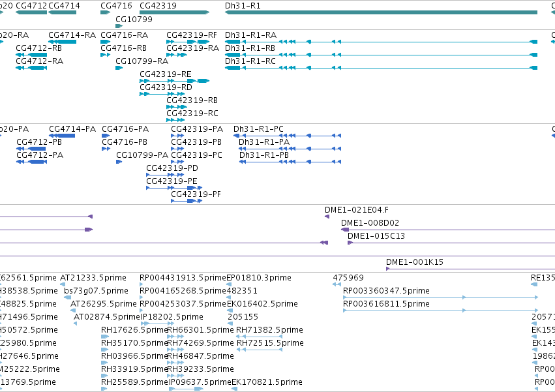Select transcript CG42319-RE
Image resolution: width=555 pixels, height=392 pixels.
click(175, 81)
